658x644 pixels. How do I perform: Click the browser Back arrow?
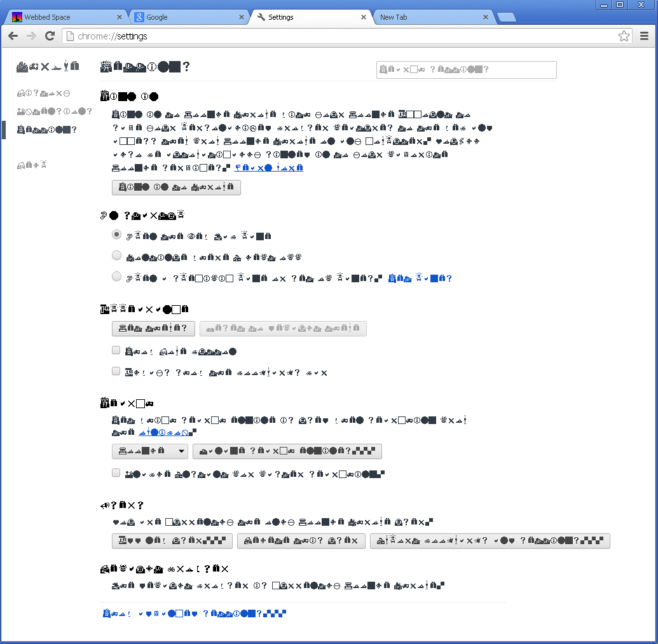point(13,36)
